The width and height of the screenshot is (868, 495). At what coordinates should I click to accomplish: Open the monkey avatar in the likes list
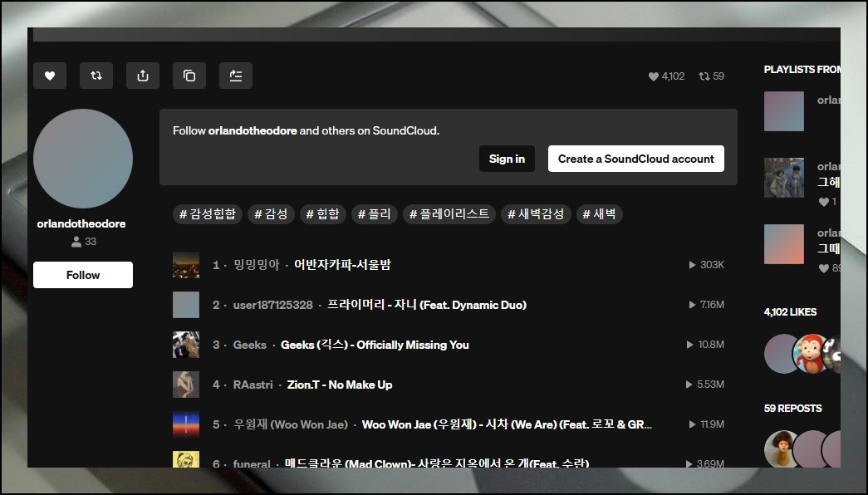pyautogui.click(x=811, y=354)
